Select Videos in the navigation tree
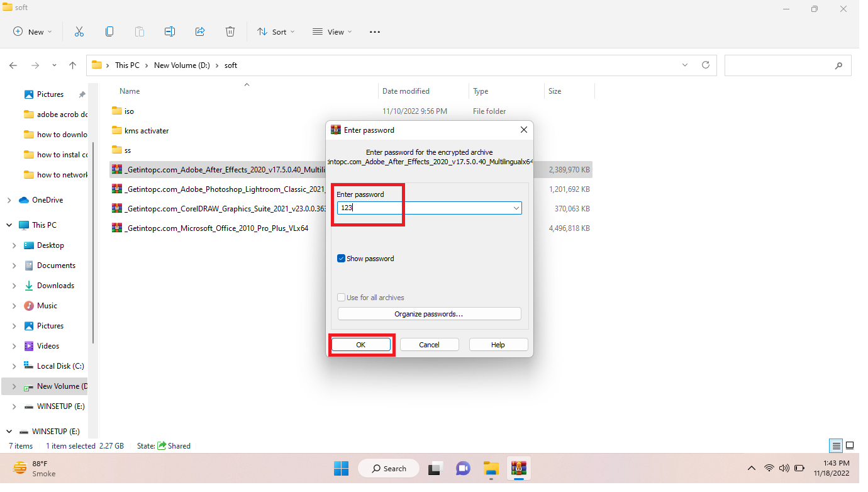Image resolution: width=868 pixels, height=492 pixels. tap(48, 346)
